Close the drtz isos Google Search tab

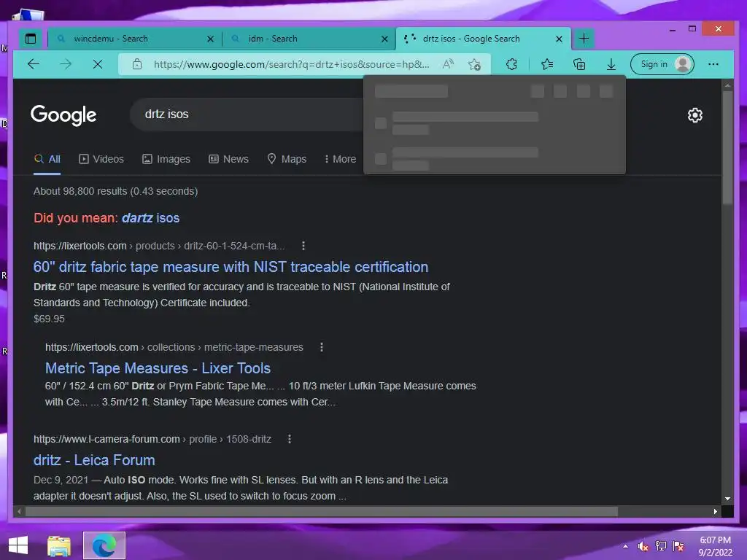pyautogui.click(x=560, y=39)
